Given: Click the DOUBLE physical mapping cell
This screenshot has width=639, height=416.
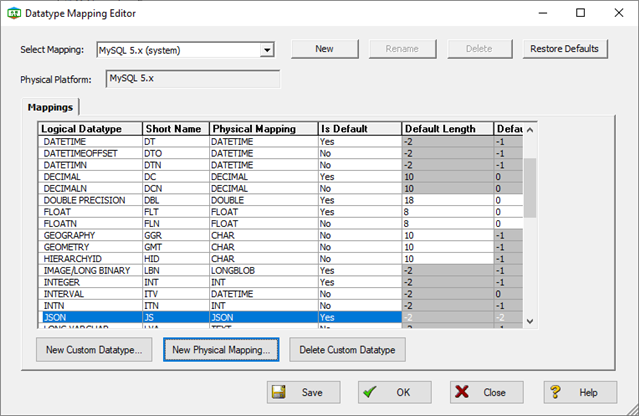Looking at the screenshot, I should tap(263, 200).
